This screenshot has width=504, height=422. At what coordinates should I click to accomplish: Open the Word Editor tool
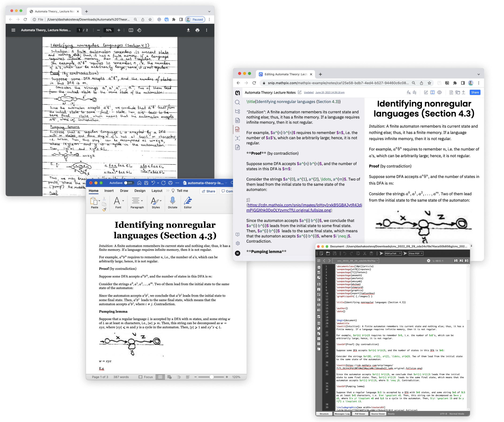188,200
